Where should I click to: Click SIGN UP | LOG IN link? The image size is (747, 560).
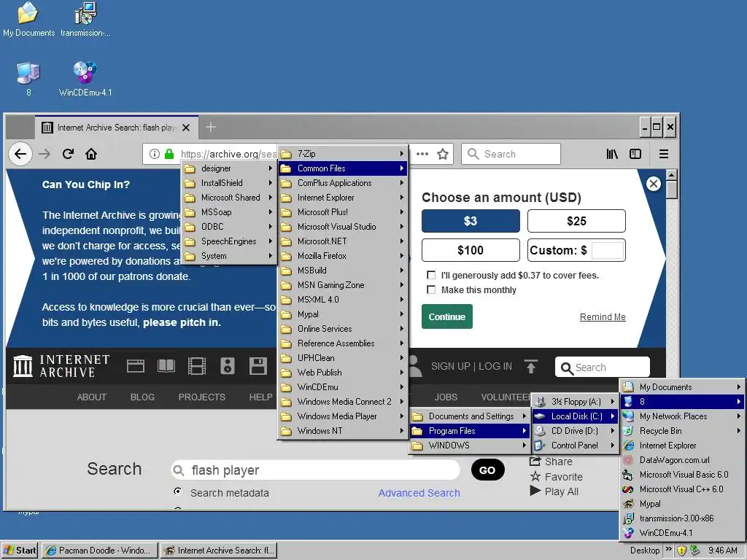point(472,366)
